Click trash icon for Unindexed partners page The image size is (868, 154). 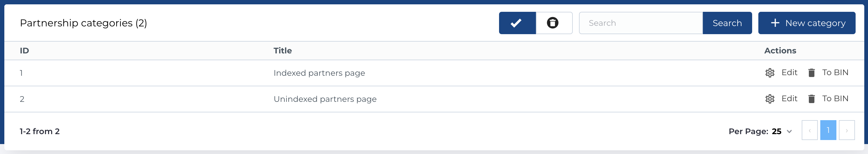[x=812, y=99]
